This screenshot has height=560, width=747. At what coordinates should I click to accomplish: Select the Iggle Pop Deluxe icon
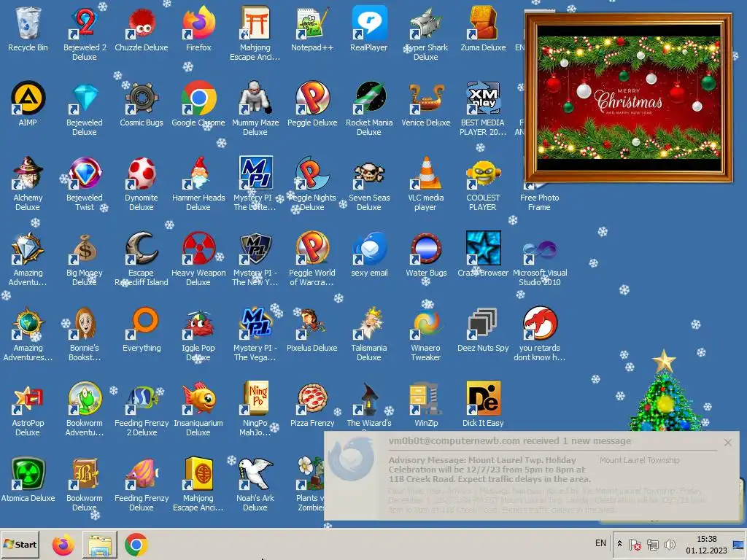tap(198, 323)
